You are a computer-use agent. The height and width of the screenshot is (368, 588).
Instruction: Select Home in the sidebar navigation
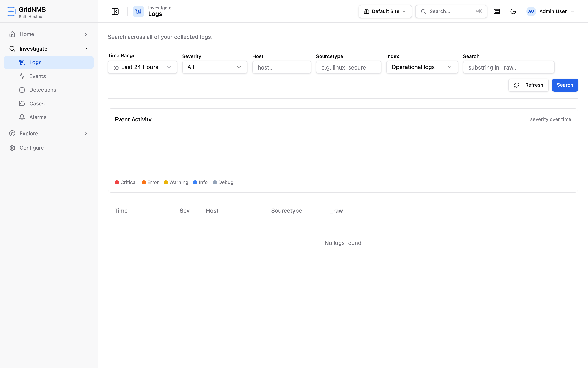click(49, 34)
